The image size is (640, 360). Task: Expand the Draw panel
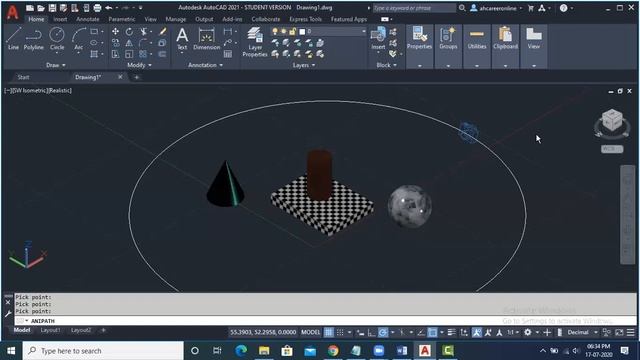click(56, 65)
